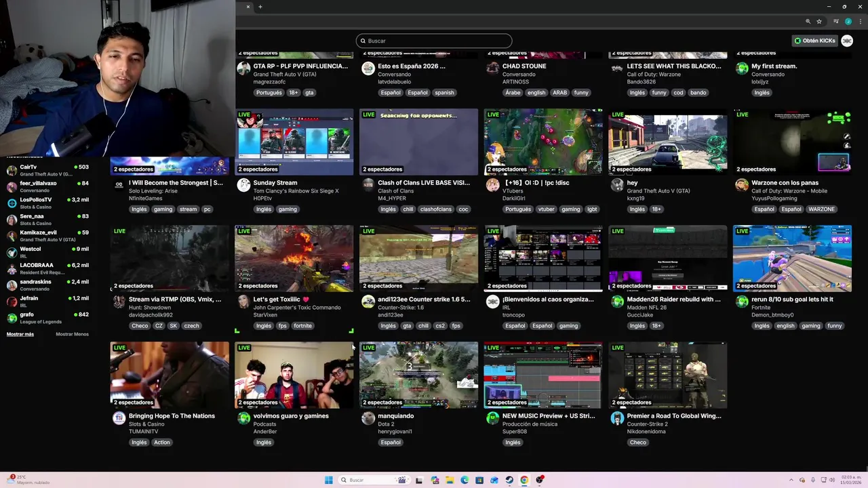Click Jefrain avatar in sidebar
Viewport: 868px width, 488px height.
12,302
